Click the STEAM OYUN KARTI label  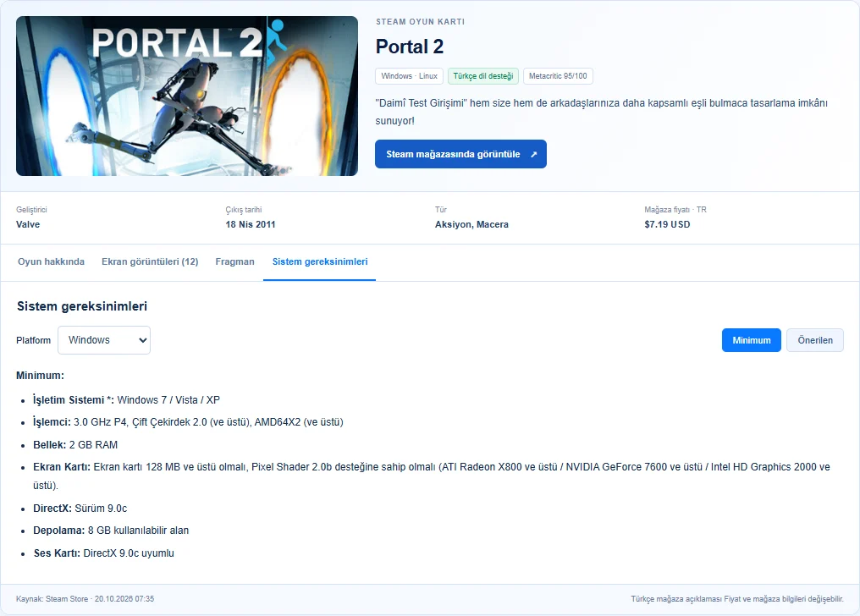pos(420,22)
